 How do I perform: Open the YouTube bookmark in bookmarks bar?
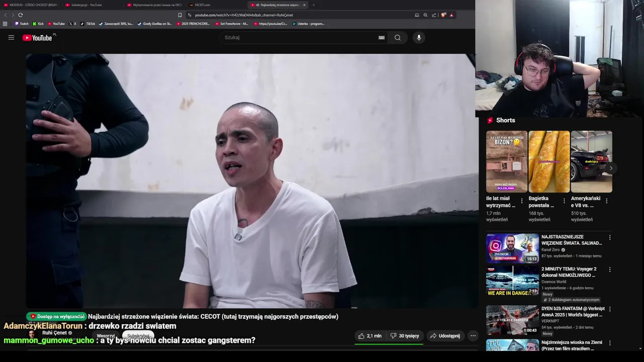point(56,24)
